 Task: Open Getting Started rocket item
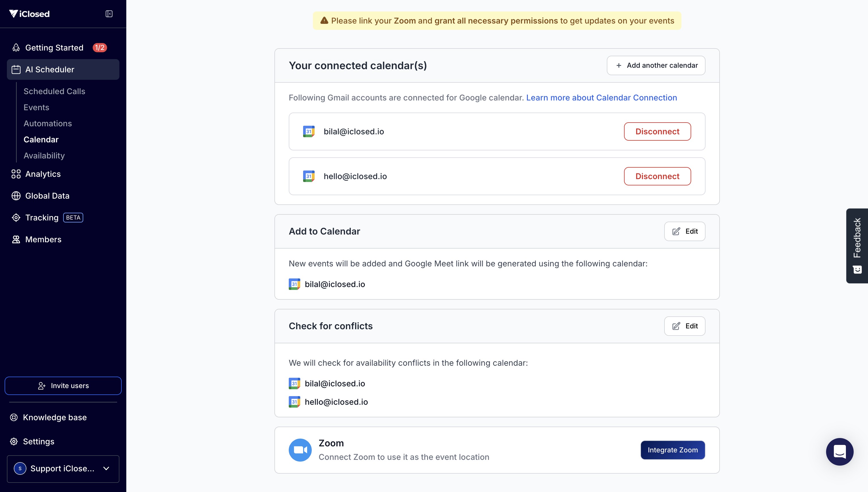point(54,48)
